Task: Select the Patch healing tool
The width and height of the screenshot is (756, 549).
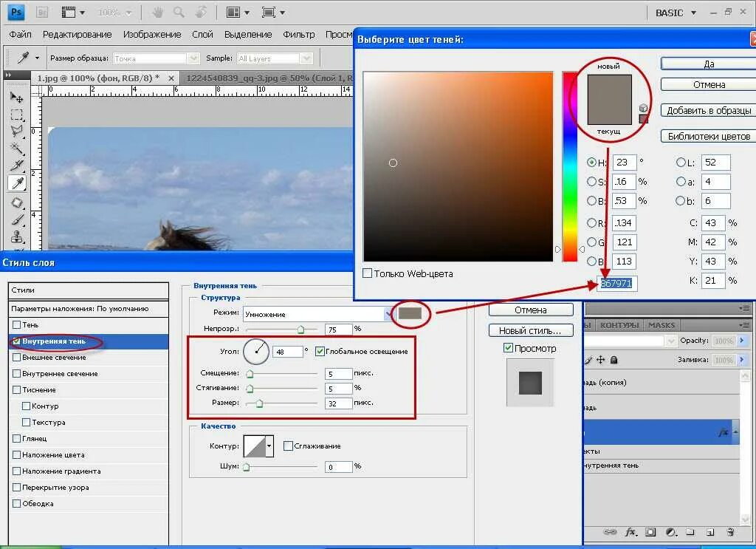Action: [x=16, y=202]
